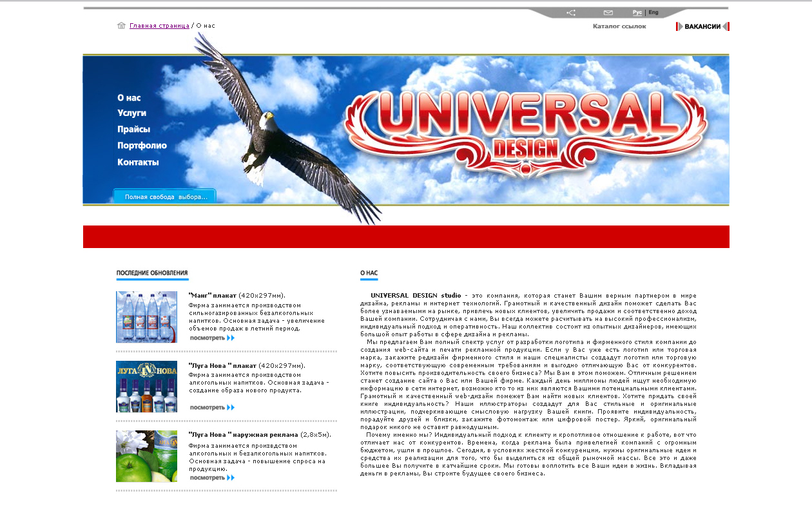This screenshot has width=812, height=518.
Task: Switch language to Рус
Action: 637,12
